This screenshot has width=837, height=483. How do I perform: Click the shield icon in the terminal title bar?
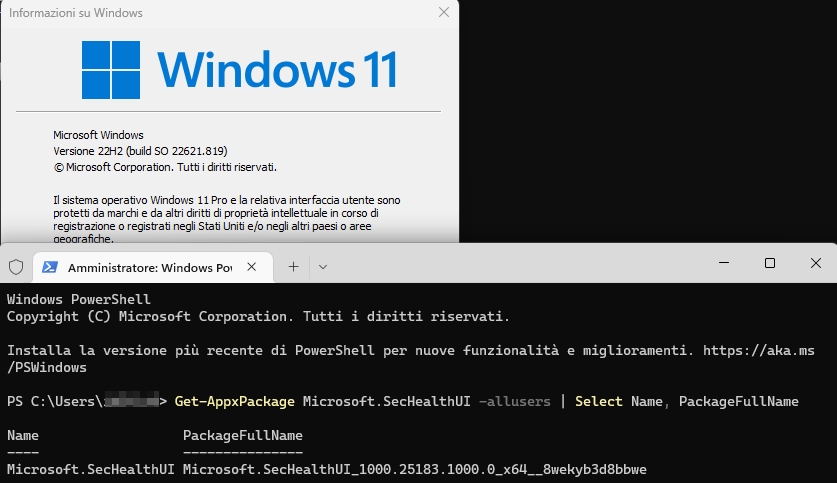coord(16,267)
